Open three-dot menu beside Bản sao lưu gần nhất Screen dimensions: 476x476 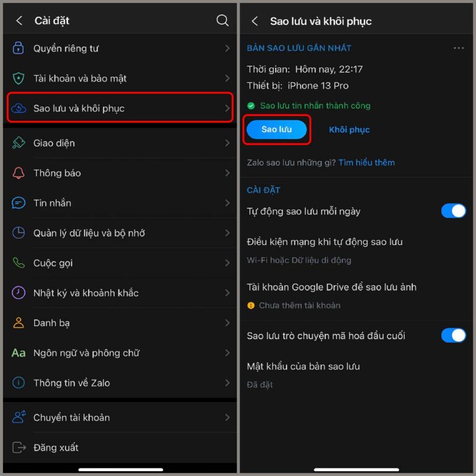(459, 48)
